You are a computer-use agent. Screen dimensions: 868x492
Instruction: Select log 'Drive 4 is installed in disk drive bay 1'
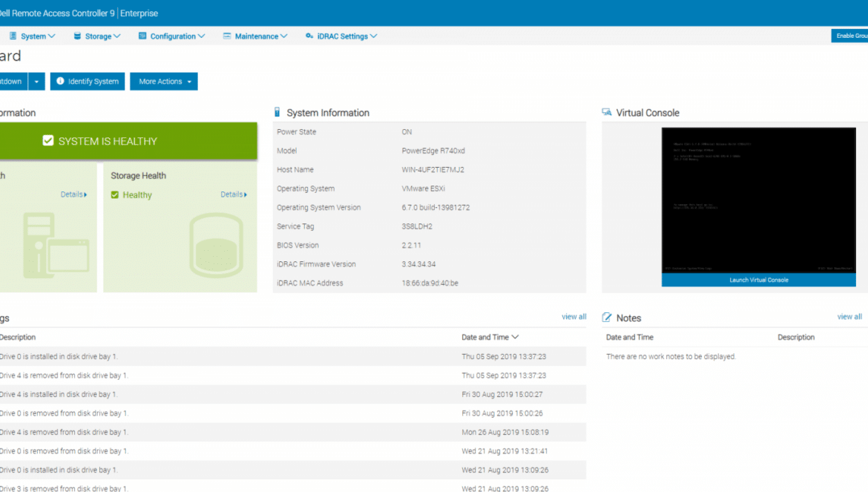point(293,394)
